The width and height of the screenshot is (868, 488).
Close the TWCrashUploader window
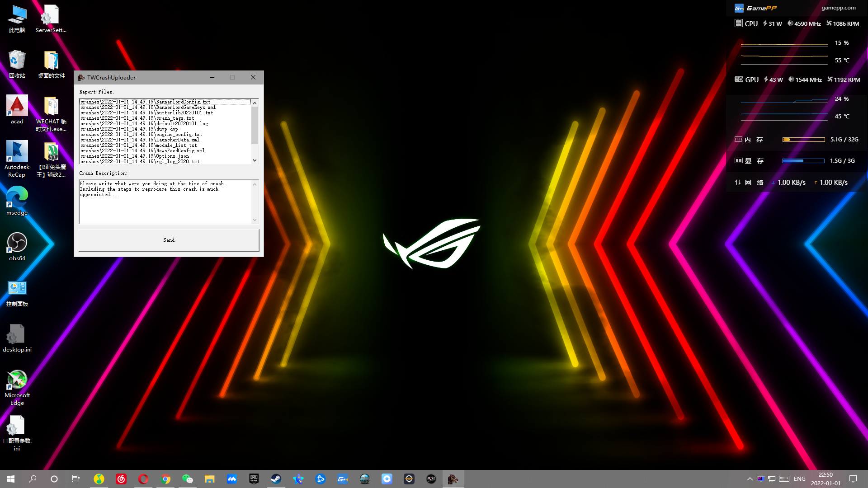point(253,77)
